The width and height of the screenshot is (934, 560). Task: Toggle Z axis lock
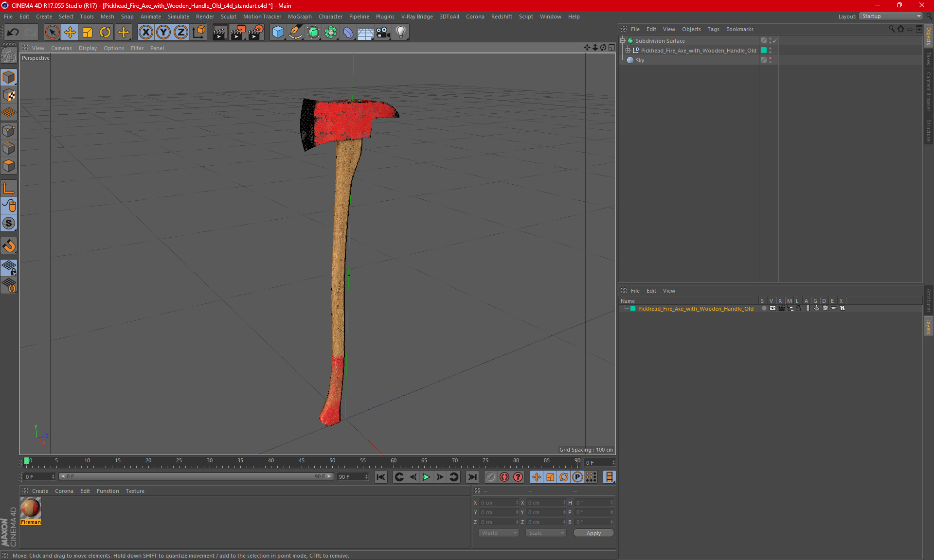[180, 33]
